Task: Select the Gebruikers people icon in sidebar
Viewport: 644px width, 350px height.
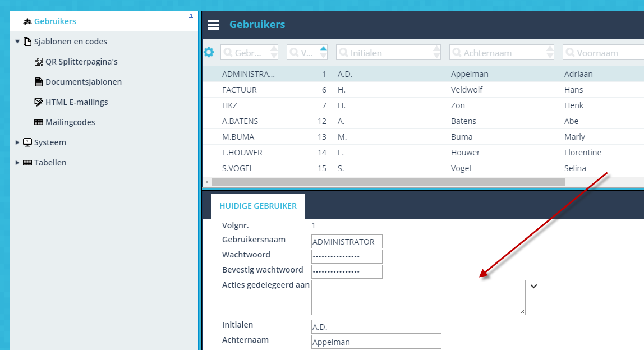Action: tap(27, 21)
